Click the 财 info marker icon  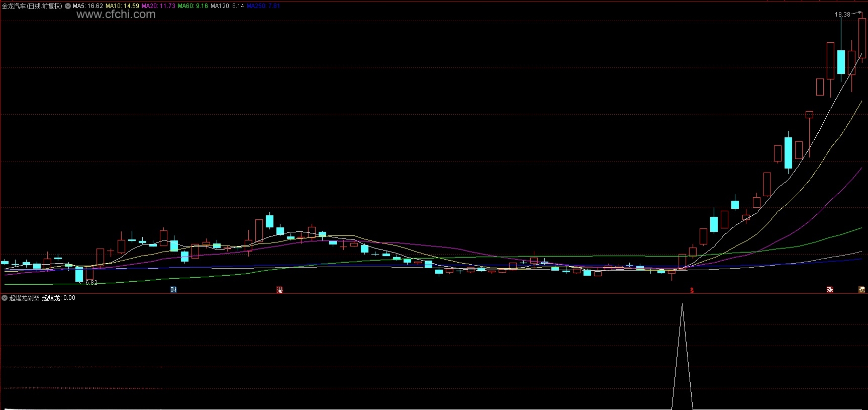(x=173, y=290)
